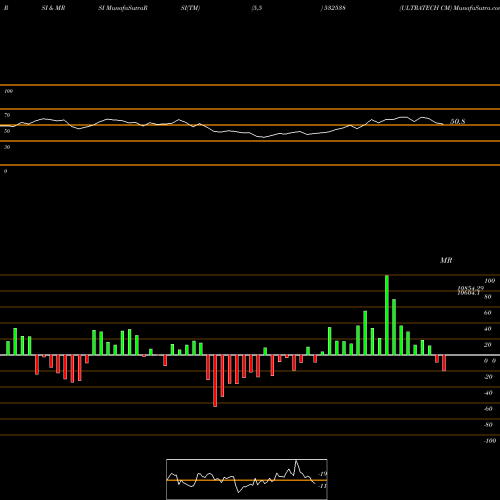Click the RSI axis label '30'
The height and width of the screenshot is (500, 500).
pyautogui.click(x=7, y=147)
